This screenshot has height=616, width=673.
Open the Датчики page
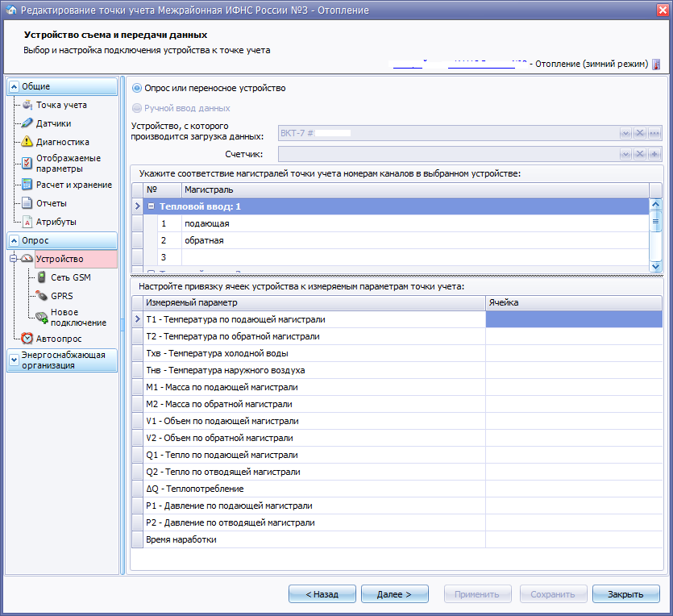(54, 123)
